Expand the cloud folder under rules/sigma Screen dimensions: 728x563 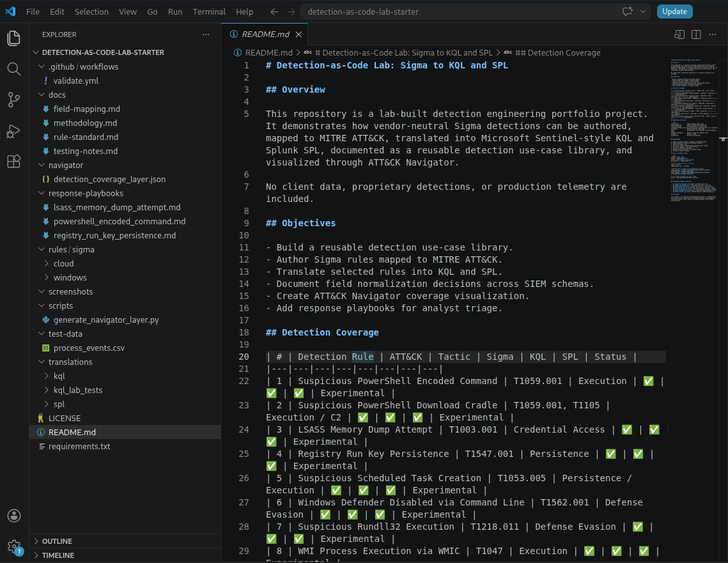(x=64, y=264)
